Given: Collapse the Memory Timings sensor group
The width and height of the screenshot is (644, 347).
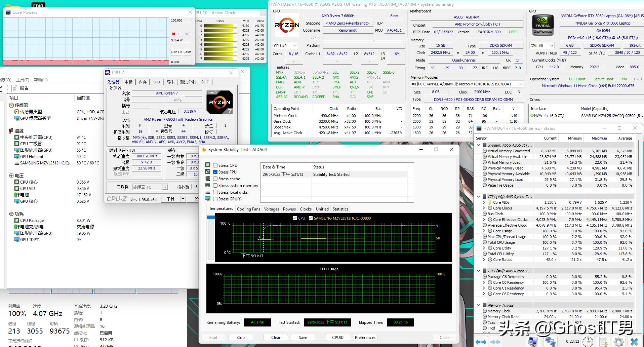Looking at the screenshot, I should [x=479, y=305].
